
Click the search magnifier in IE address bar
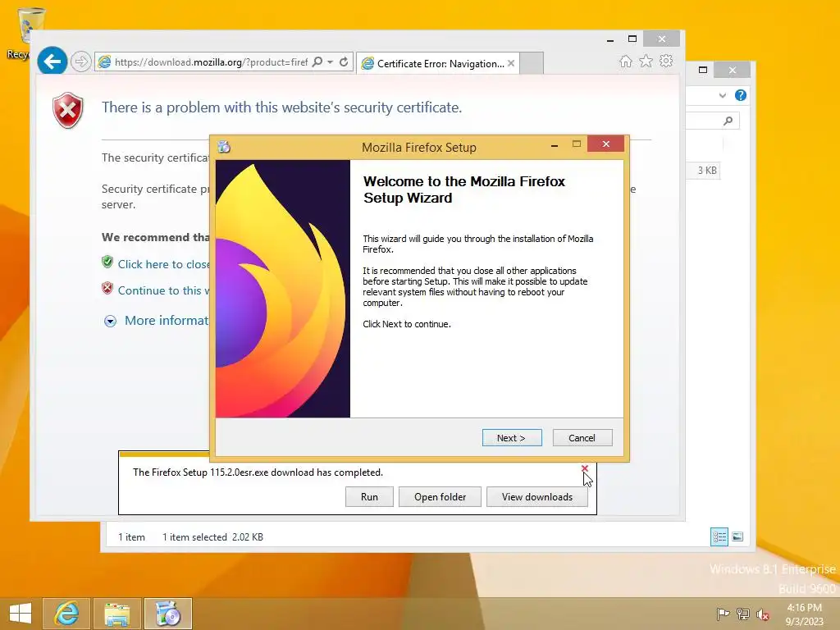(x=317, y=62)
